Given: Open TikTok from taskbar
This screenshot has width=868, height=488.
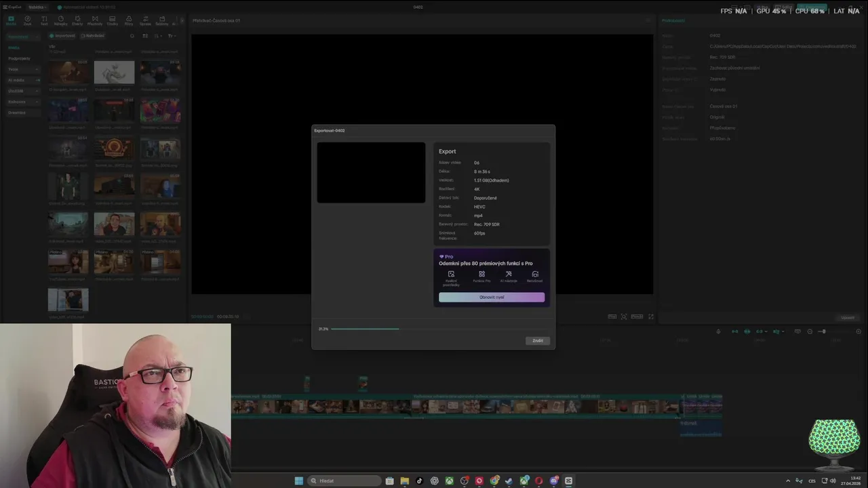Looking at the screenshot, I should click(x=419, y=481).
